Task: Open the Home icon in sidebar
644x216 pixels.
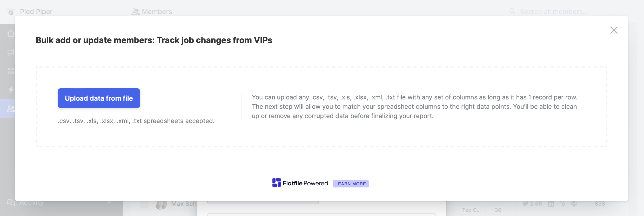Action: click(x=11, y=34)
